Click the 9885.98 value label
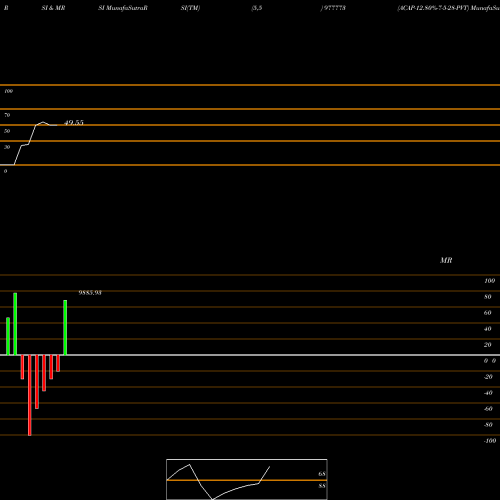 click(x=90, y=293)
